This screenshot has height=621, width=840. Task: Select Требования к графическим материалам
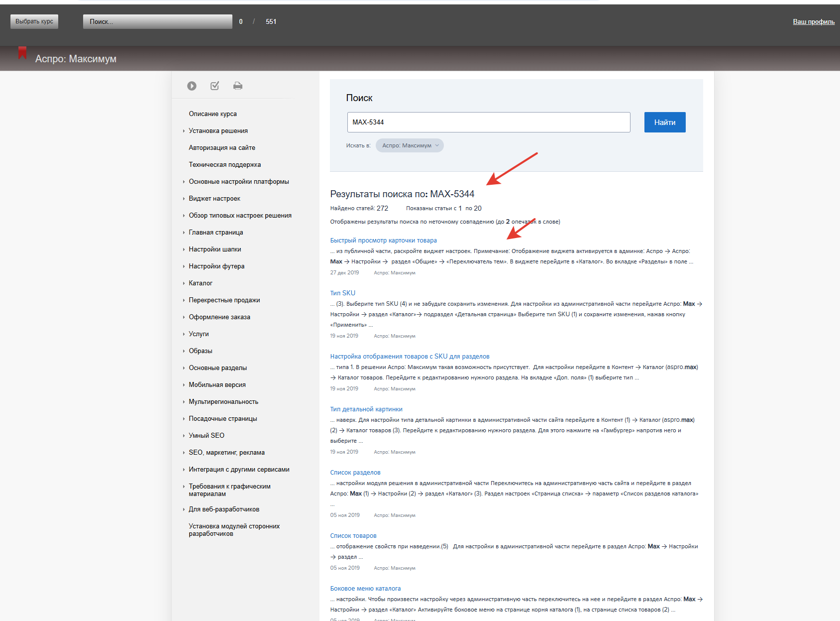point(229,490)
